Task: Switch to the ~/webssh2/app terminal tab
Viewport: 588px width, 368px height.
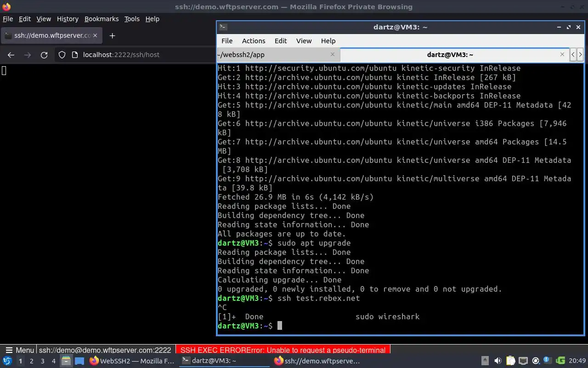Action: pyautogui.click(x=278, y=54)
